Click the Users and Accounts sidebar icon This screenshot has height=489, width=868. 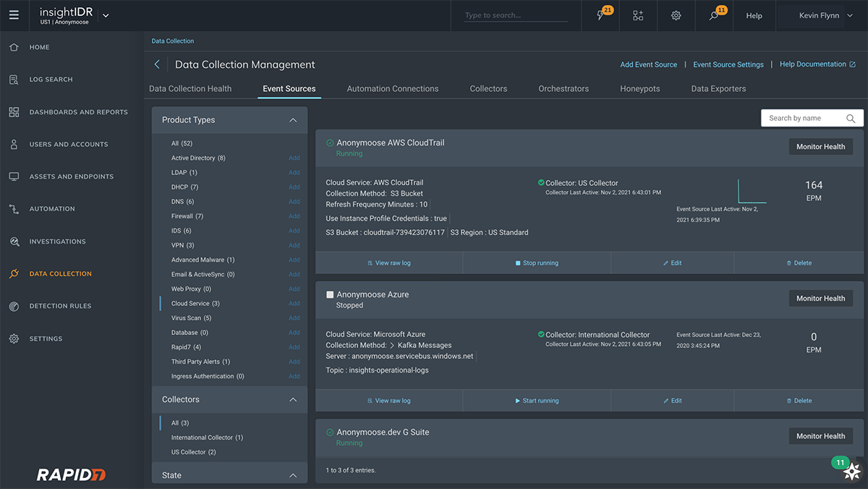14,144
